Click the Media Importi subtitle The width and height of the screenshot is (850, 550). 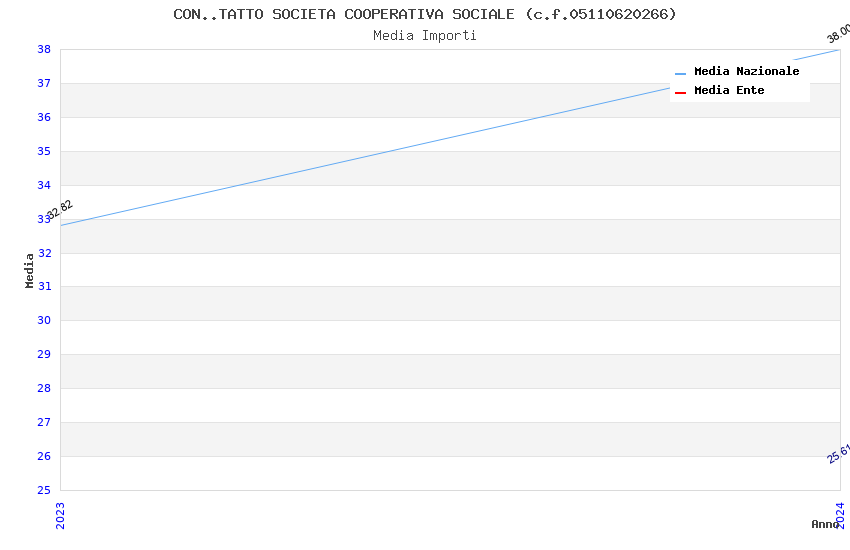point(424,36)
